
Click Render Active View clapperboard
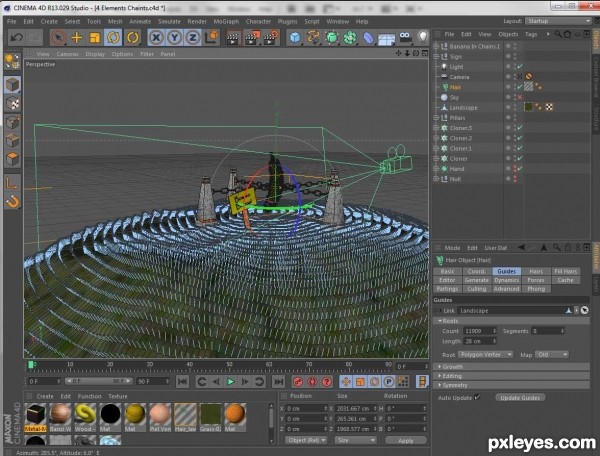pos(233,37)
